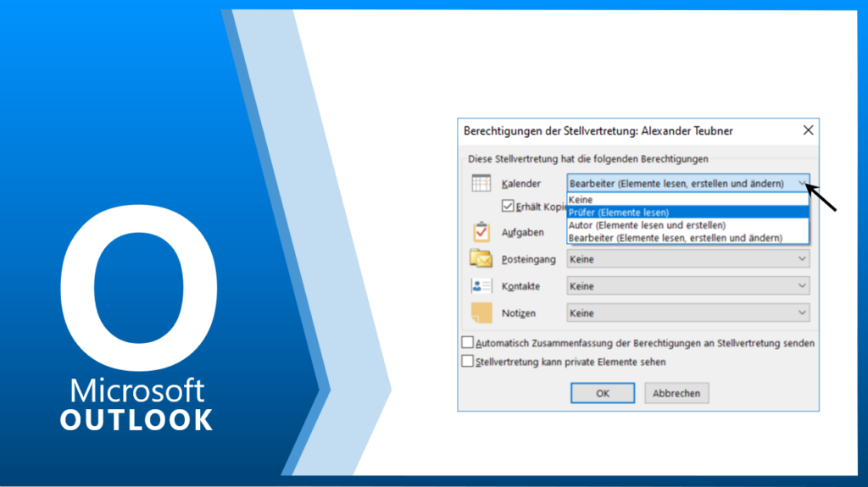
Task: Click the Kontakte contact card icon
Action: [x=481, y=285]
